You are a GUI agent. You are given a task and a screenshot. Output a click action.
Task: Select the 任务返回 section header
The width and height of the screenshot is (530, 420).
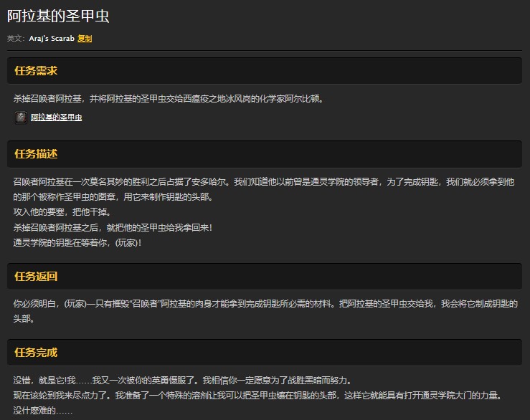coord(36,277)
